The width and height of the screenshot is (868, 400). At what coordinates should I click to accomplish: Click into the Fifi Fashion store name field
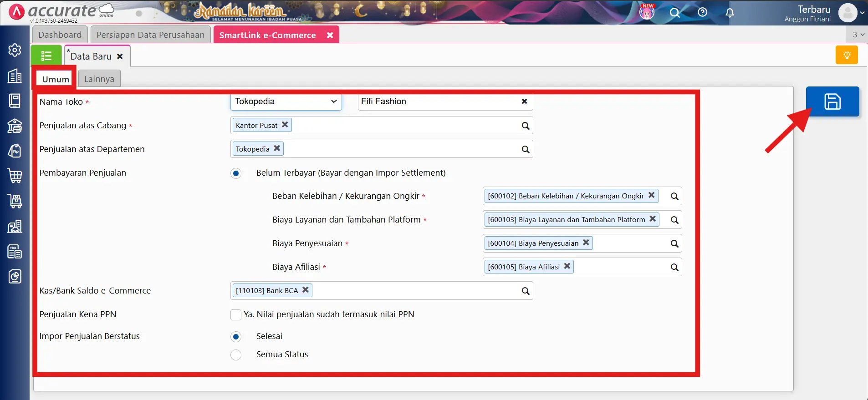coord(437,101)
